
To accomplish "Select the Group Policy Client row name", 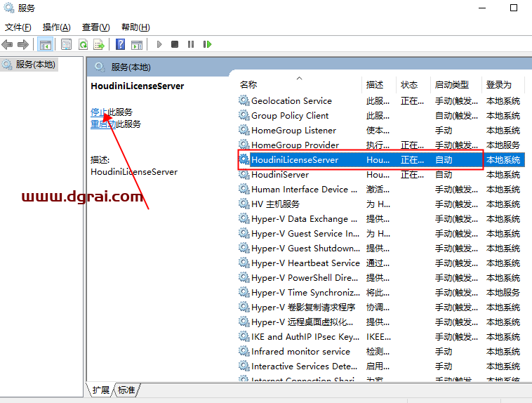I will click(x=290, y=116).
